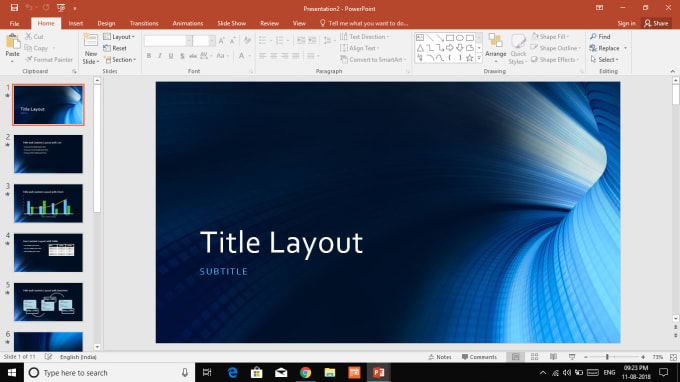Switch to the Transitions tab
Image resolution: width=680 pixels, height=382 pixels.
pos(144,23)
